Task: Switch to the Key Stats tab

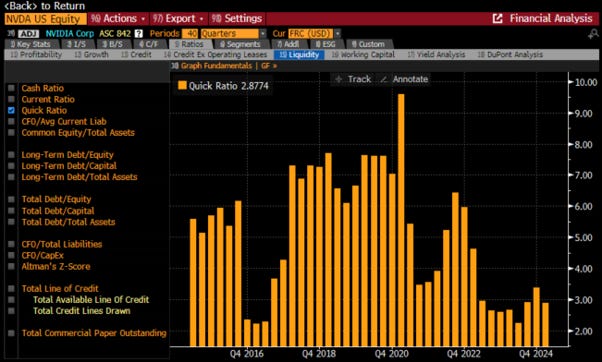Action: pyautogui.click(x=31, y=44)
